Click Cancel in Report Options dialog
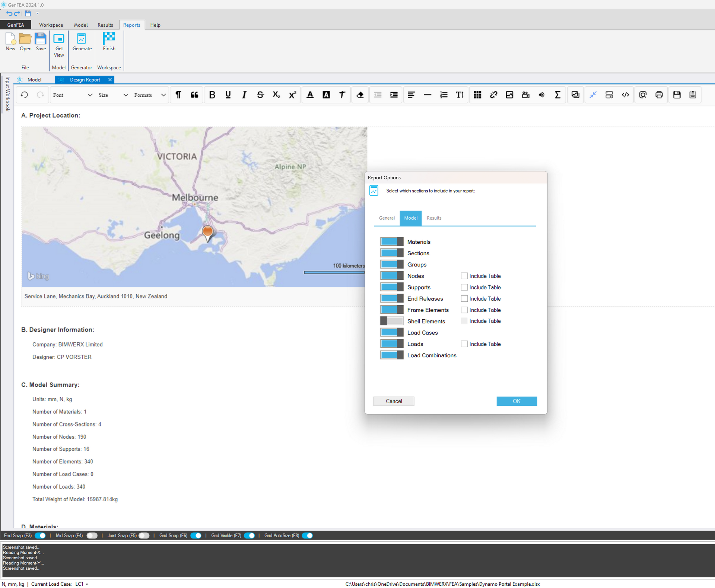The image size is (715, 588). tap(394, 401)
